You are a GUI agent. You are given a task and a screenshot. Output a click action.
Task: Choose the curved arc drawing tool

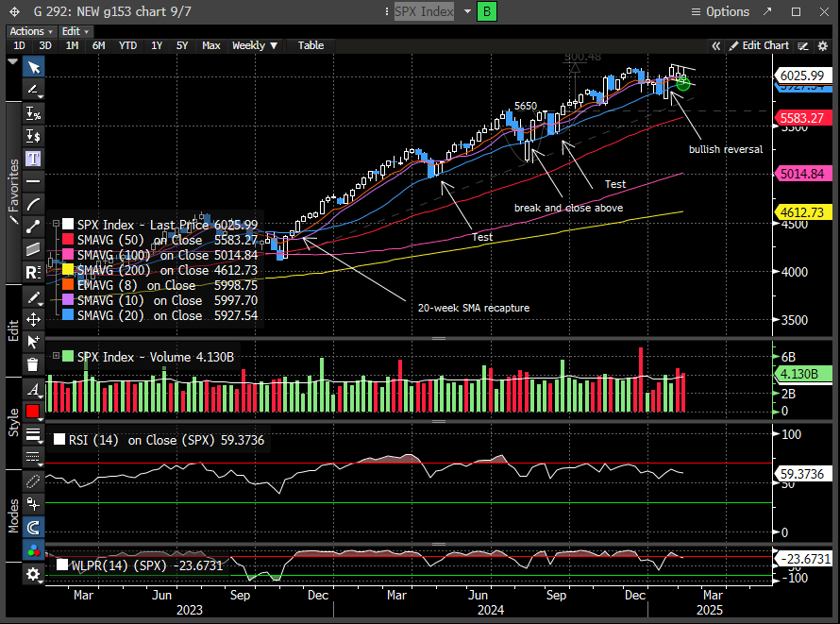[33, 204]
